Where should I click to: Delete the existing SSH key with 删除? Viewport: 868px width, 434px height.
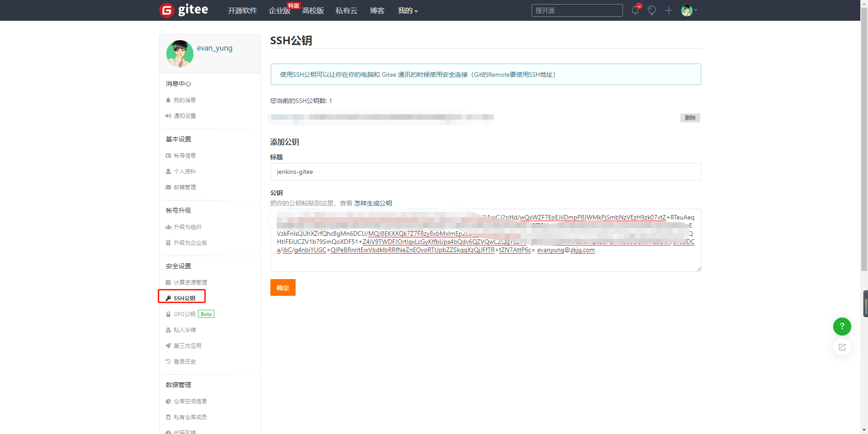[690, 118]
